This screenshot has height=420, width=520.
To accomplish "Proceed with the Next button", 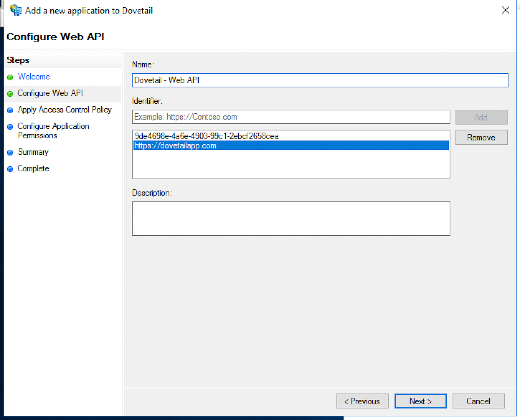I will [420, 401].
